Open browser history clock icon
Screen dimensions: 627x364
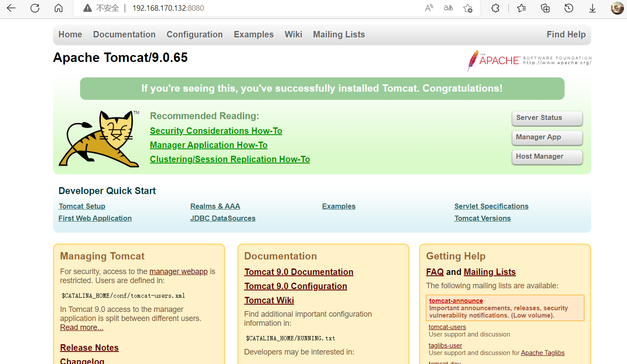pos(569,8)
